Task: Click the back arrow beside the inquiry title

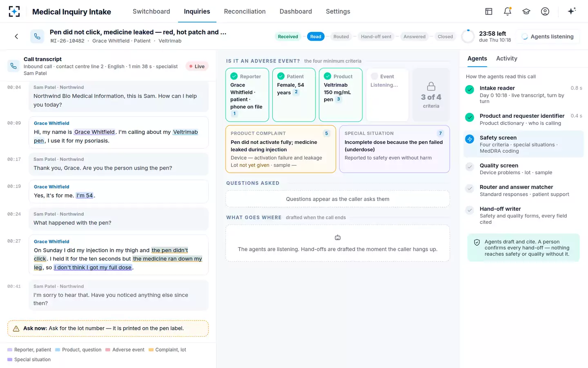Action: 16,36
